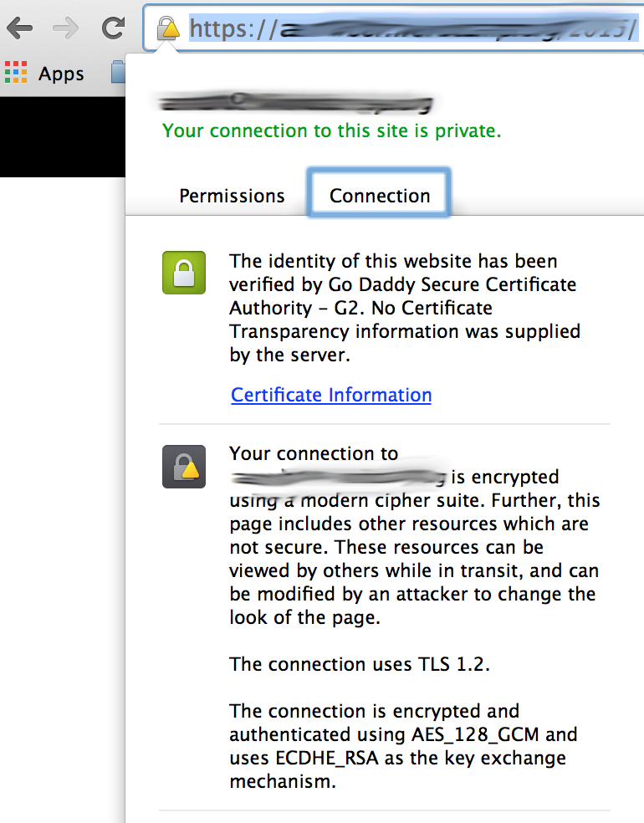
Task: Click the blurred site name heading in popup
Action: (297, 103)
